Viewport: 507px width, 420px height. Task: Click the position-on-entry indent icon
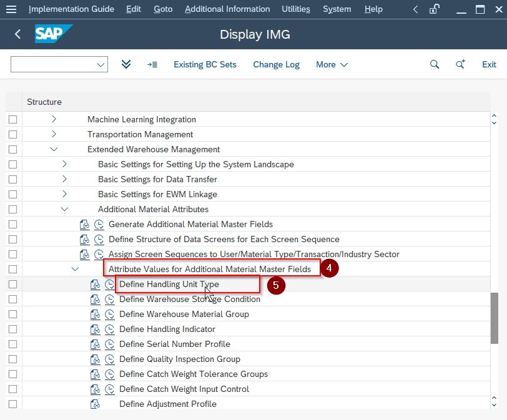click(x=152, y=65)
